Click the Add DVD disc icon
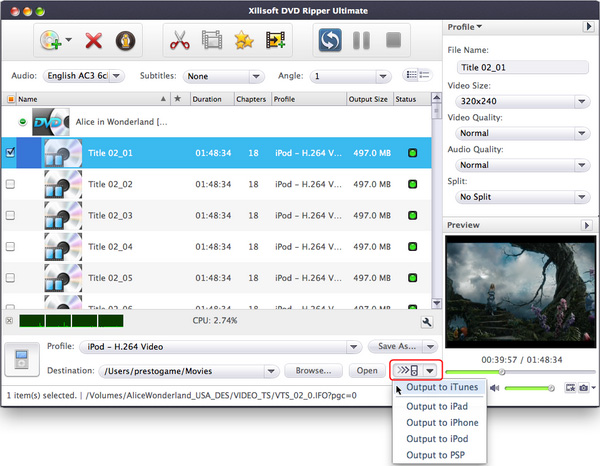Viewport: 600px width, 466px height. point(50,41)
